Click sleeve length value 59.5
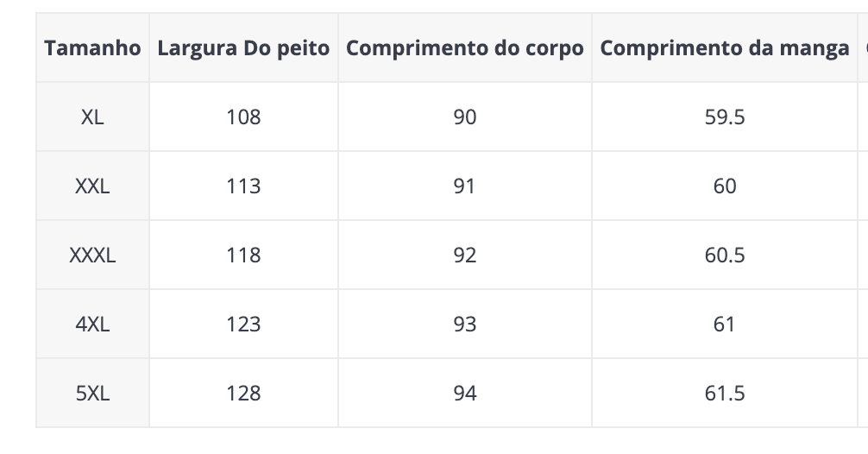Screen dimensions: 868x454 [x=725, y=117]
